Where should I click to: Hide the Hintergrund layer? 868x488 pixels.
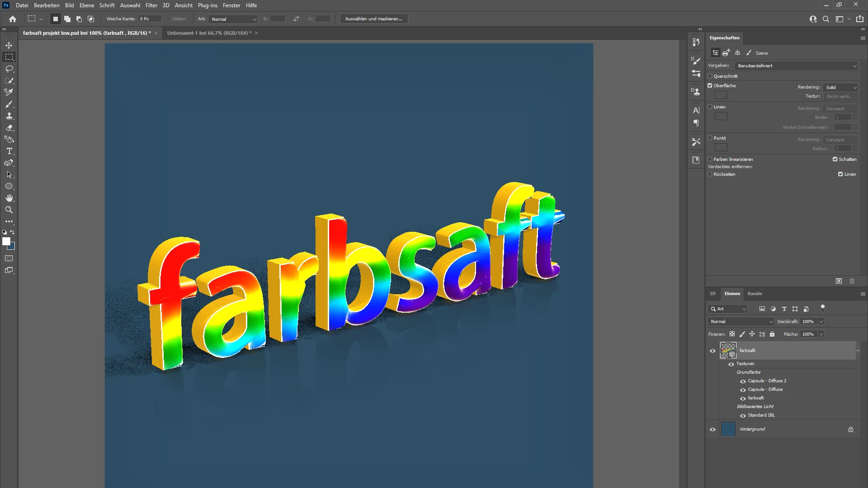(x=712, y=429)
